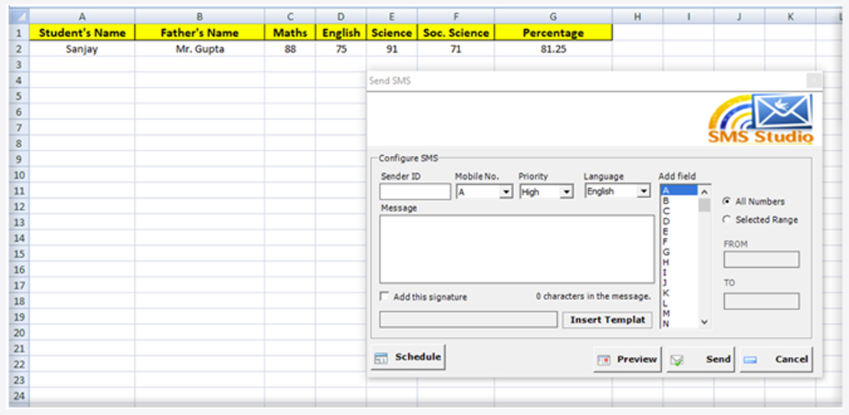This screenshot has width=849, height=415.
Task: Select the Soc. Science score cell 71
Action: pyautogui.click(x=456, y=49)
